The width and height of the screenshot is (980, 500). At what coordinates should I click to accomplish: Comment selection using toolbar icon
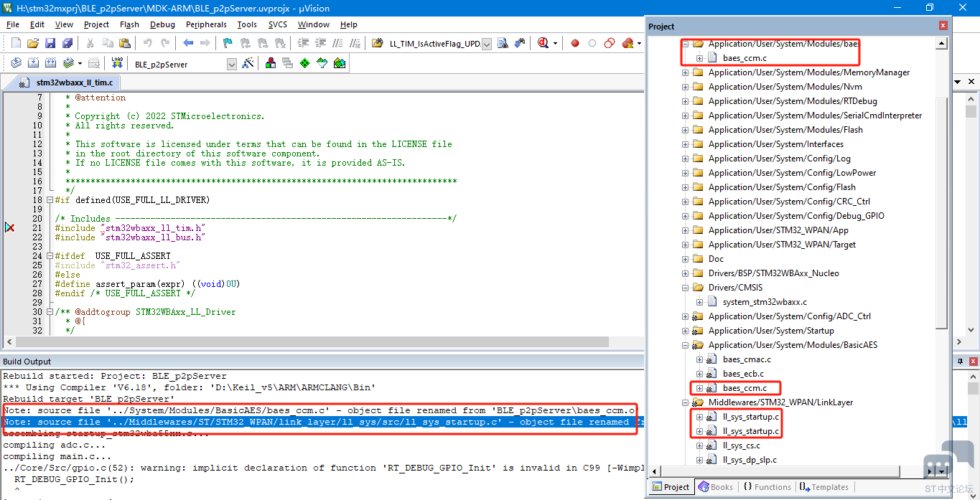coord(338,43)
